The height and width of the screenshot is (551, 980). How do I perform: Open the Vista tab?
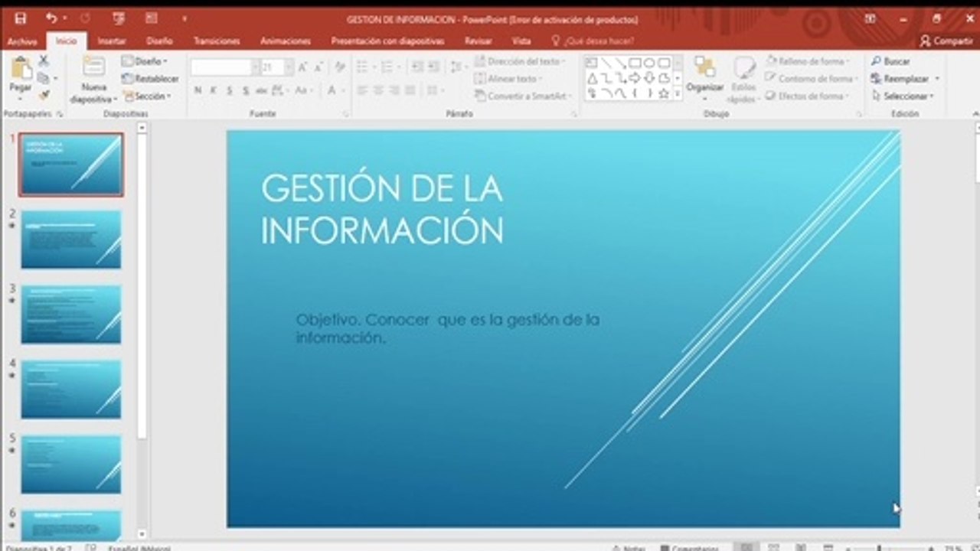(x=521, y=41)
